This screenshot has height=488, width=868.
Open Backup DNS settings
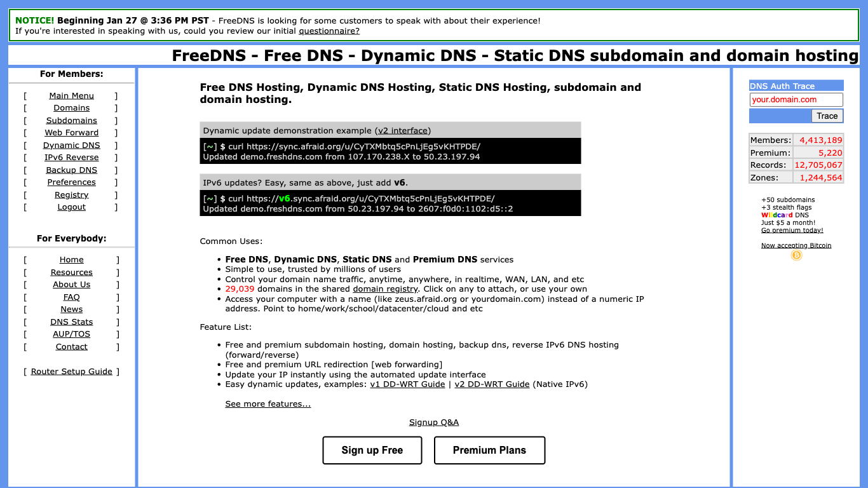point(71,170)
